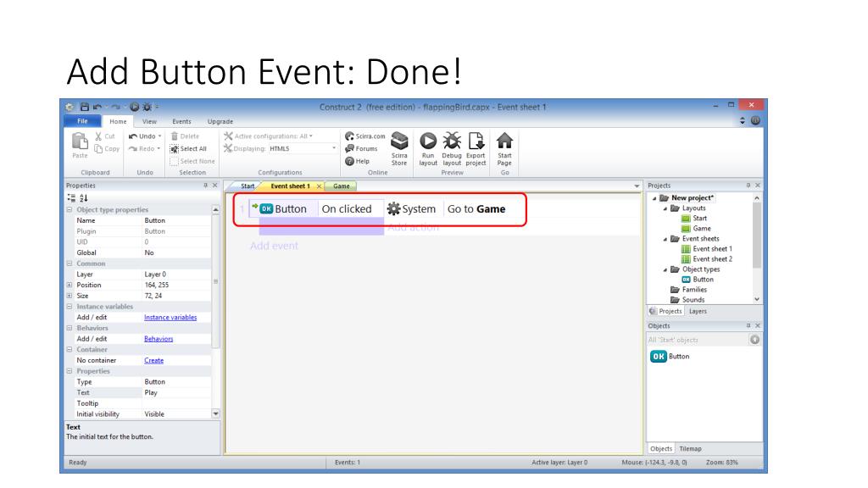Collapse the Layouts folder in Projects tree
Viewport: 868px width, 488px height.
(x=665, y=208)
